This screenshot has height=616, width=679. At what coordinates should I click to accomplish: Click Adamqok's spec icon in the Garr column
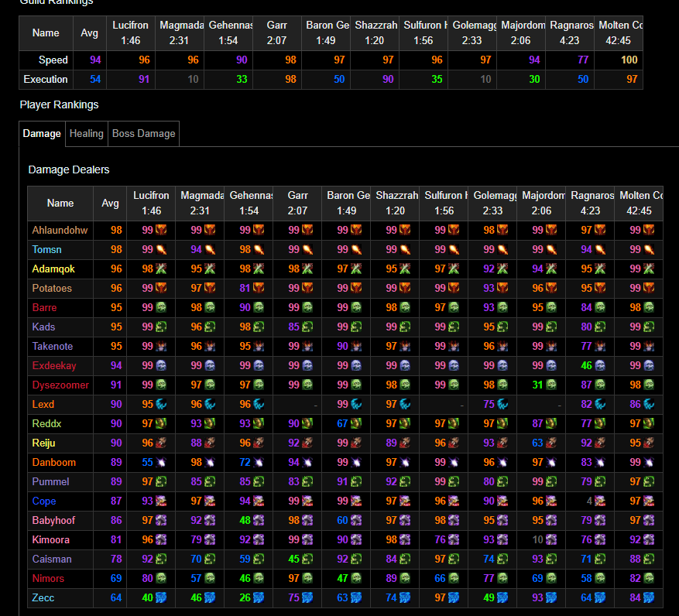[x=307, y=269]
